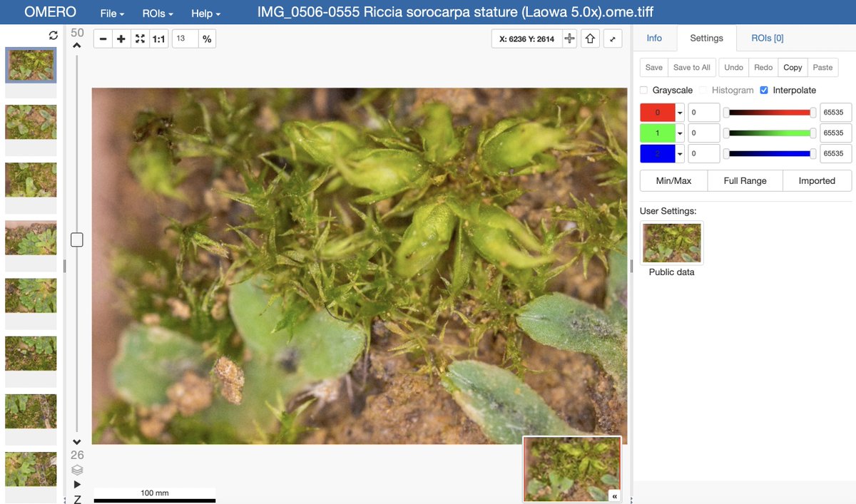The height and width of the screenshot is (504, 856).
Task: Paste rendering settings
Action: 822,67
